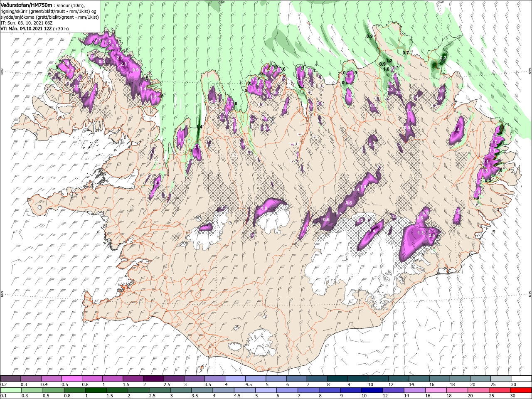Screen dimensions: 532x399
Task: Select the darkest purple swatch in the upper legend row
Action: point(153,378)
